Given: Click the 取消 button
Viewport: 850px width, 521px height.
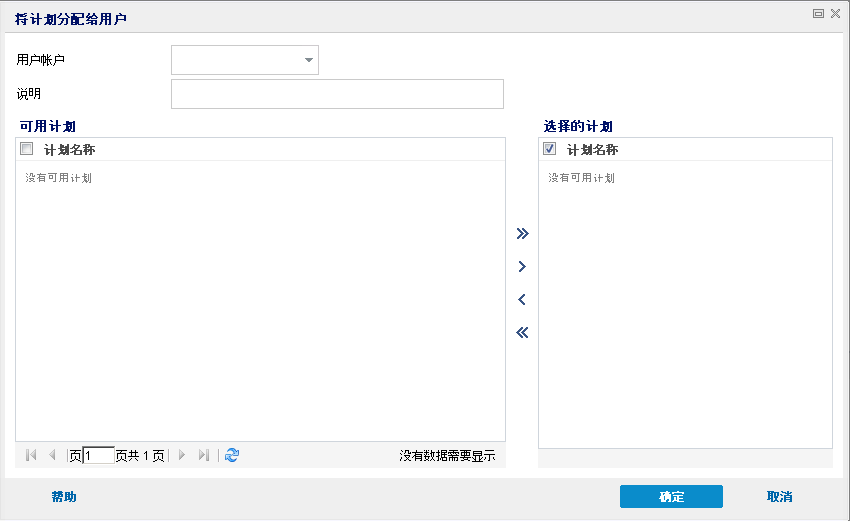Looking at the screenshot, I should (x=780, y=497).
